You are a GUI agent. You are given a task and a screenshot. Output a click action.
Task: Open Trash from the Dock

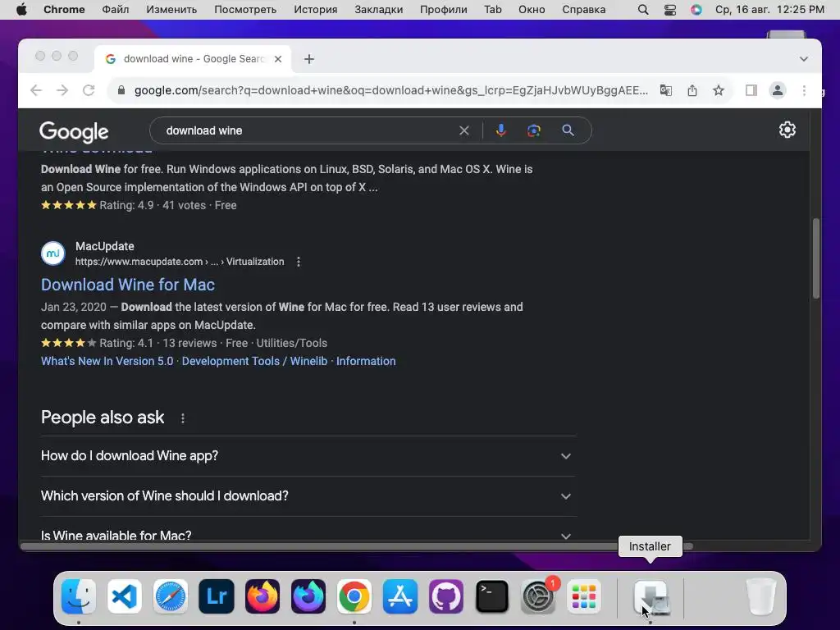[760, 596]
